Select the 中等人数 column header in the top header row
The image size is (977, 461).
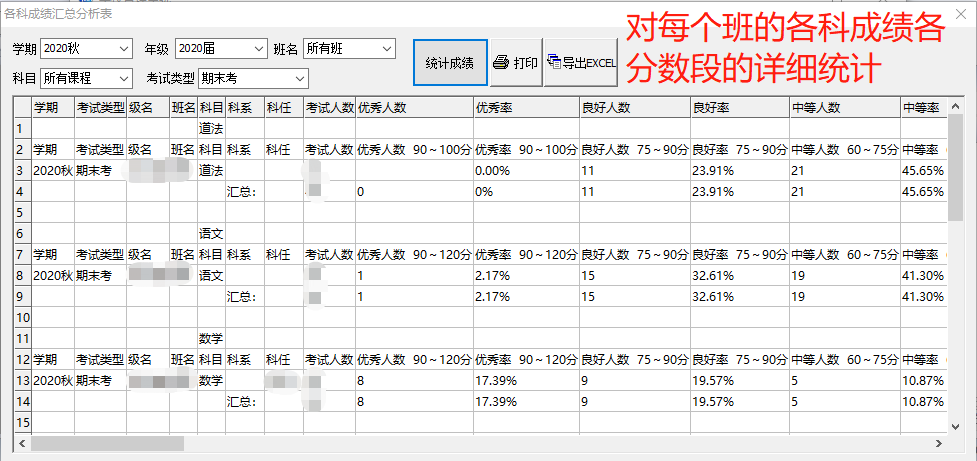point(845,108)
